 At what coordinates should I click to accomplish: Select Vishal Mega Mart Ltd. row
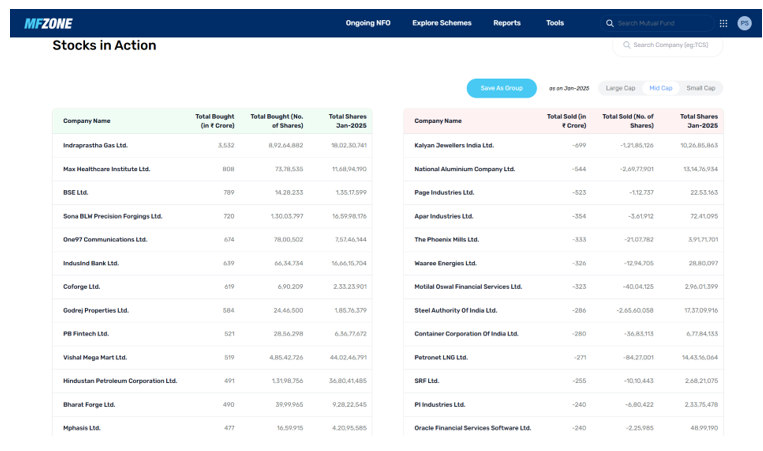(x=212, y=358)
